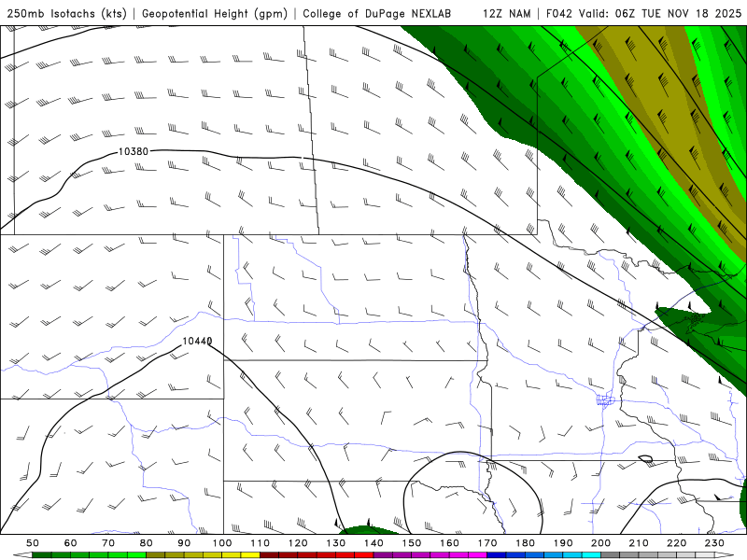Image resolution: width=747 pixels, height=560 pixels.
Task: Click the colorbar label 80
Action: coord(146,543)
